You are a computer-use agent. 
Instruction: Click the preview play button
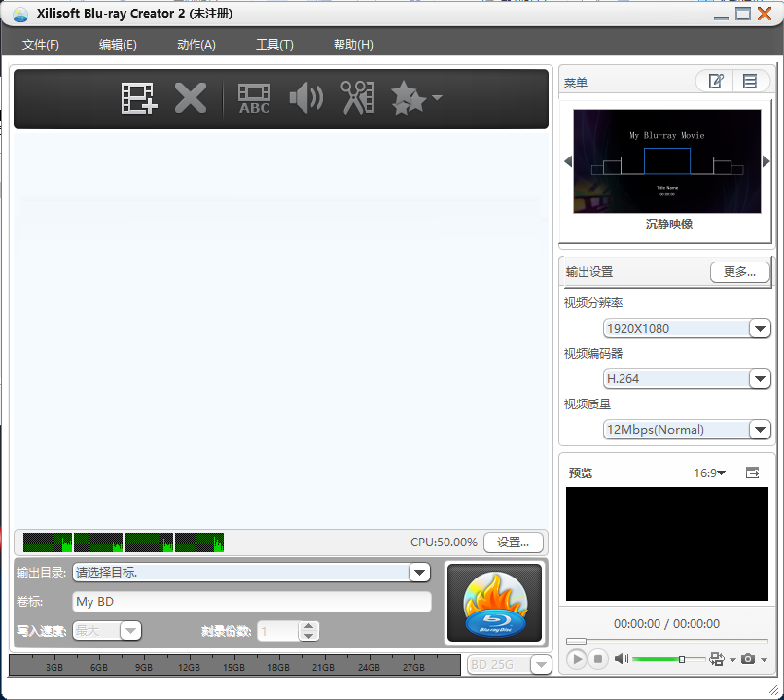pos(576,659)
